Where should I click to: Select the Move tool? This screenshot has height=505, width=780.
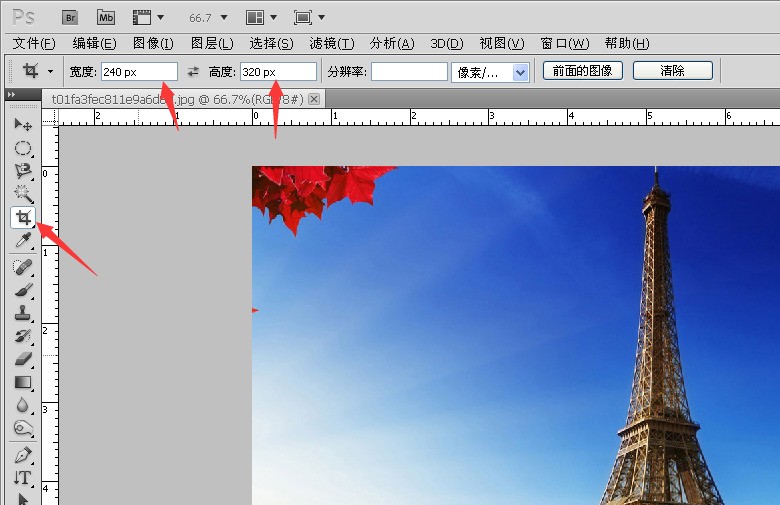23,124
